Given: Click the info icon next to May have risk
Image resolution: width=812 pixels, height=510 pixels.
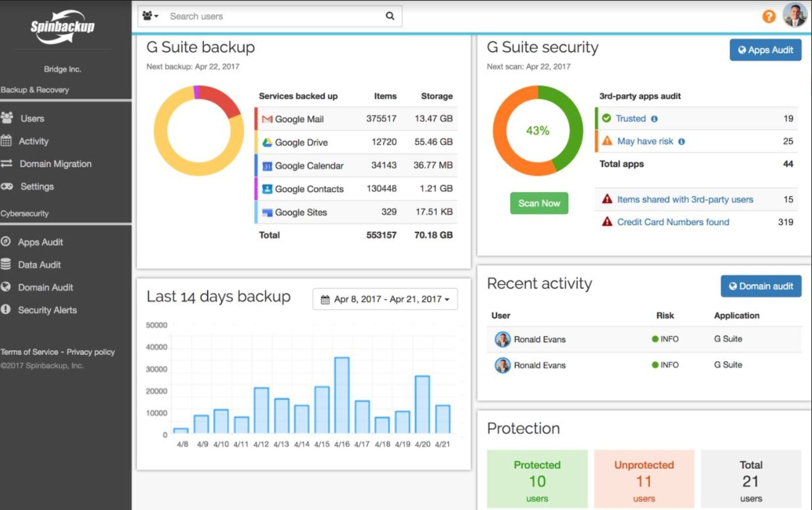Looking at the screenshot, I should click(681, 141).
